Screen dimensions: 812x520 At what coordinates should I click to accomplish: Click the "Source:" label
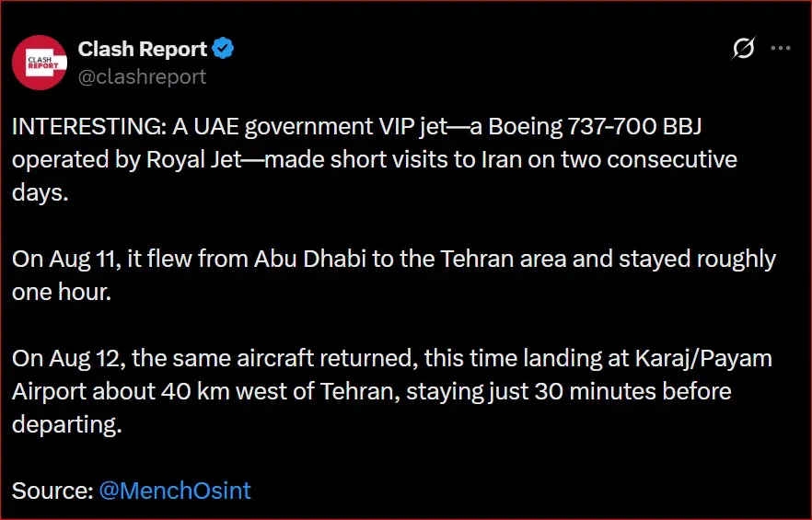52,490
